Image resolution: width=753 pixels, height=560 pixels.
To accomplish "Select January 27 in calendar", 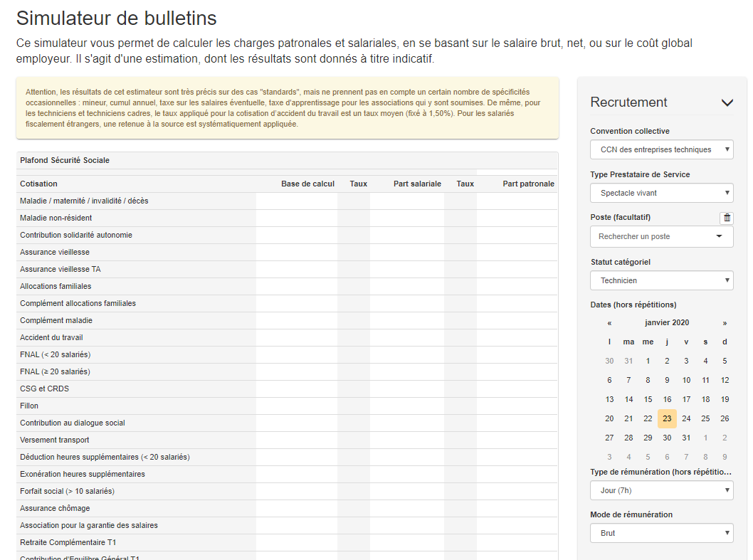I will click(x=609, y=438).
